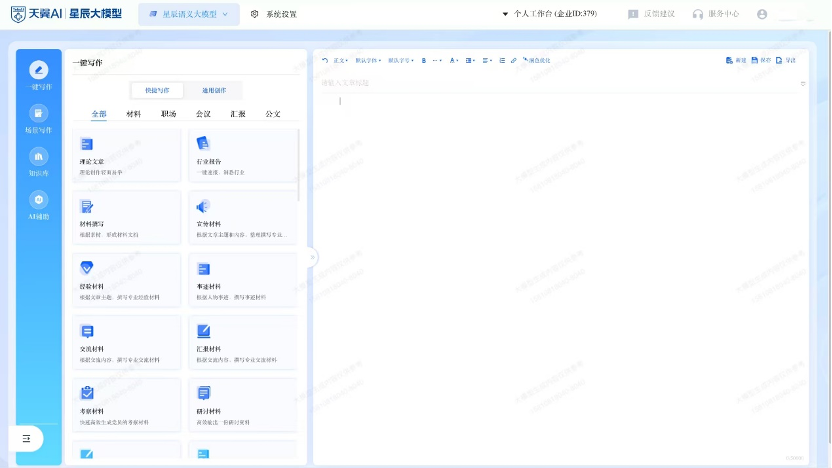Open 系统设置 in the top bar
The width and height of the screenshot is (832, 468).
[x=273, y=14]
